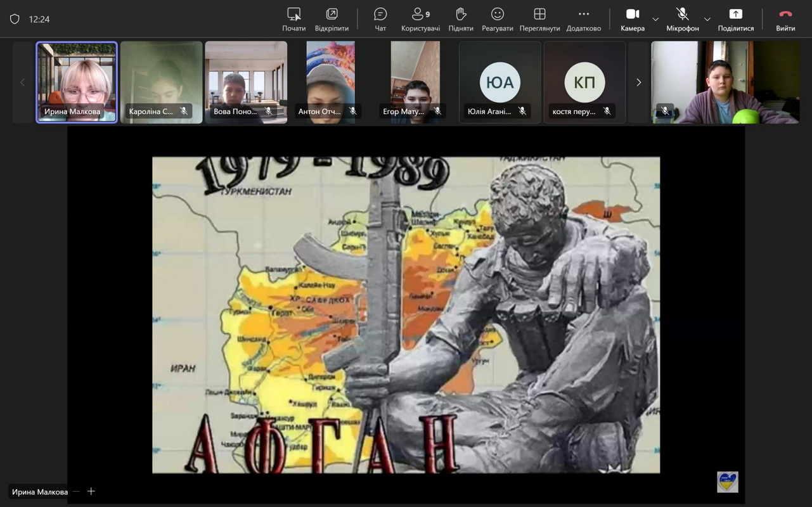Select Юлія Агані's avatar tile
This screenshot has width=812, height=507.
point(499,82)
